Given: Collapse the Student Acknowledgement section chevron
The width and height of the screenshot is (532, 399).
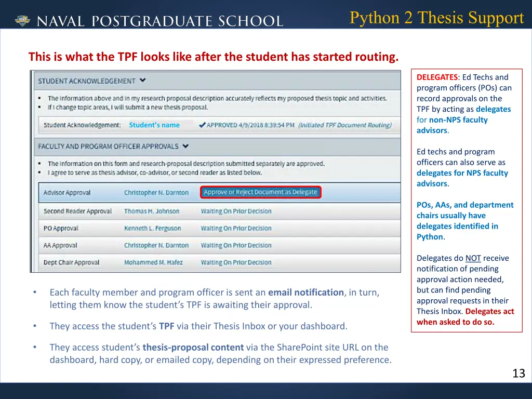Looking at the screenshot, I should pyautogui.click(x=143, y=81).
